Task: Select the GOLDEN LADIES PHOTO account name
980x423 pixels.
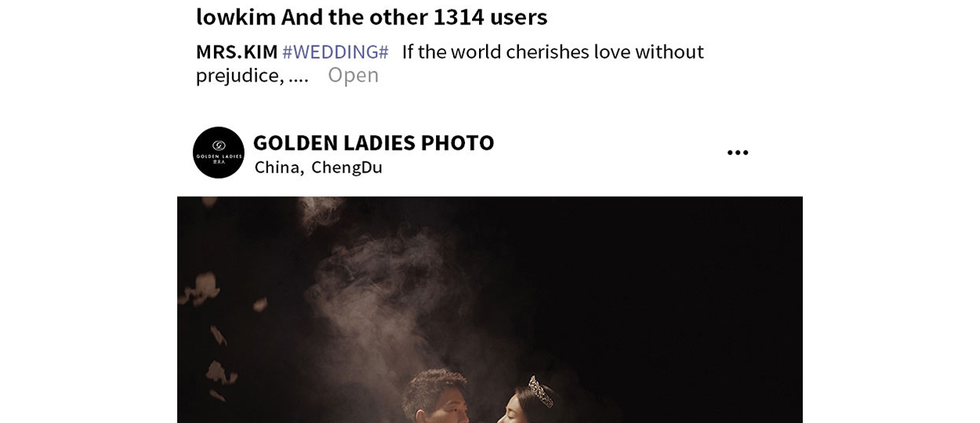Action: [373, 143]
